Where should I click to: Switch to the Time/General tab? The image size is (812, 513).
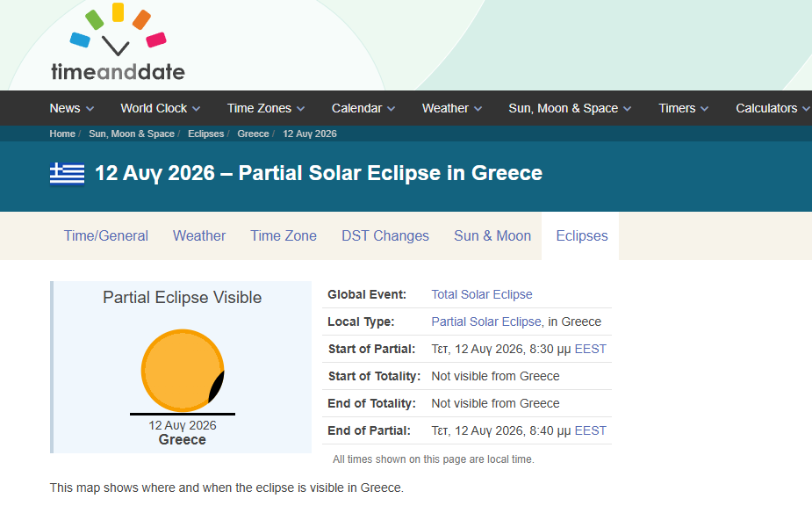(x=105, y=235)
